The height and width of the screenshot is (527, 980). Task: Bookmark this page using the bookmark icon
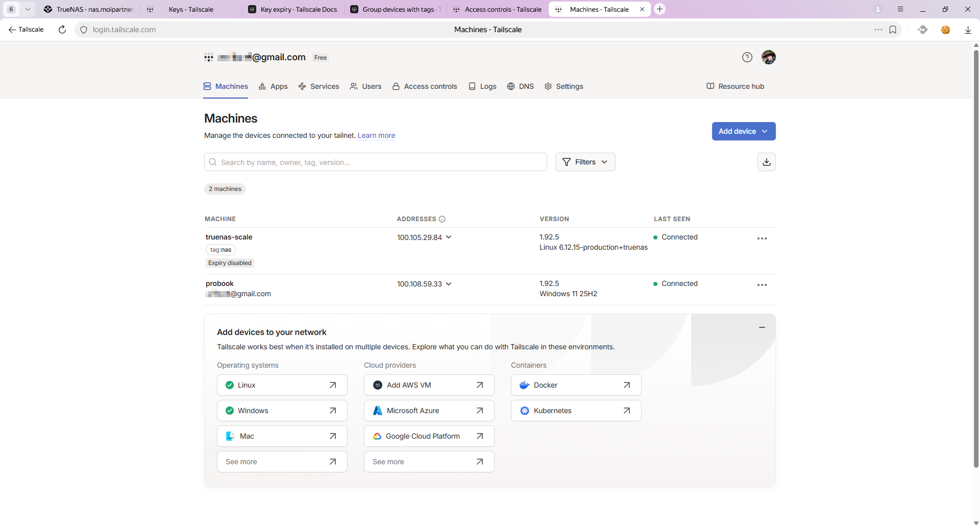click(x=893, y=30)
